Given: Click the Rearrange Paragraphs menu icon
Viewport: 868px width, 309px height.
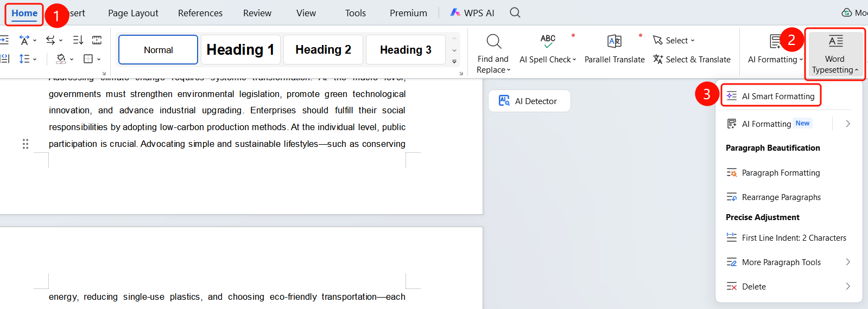Looking at the screenshot, I should [x=732, y=197].
